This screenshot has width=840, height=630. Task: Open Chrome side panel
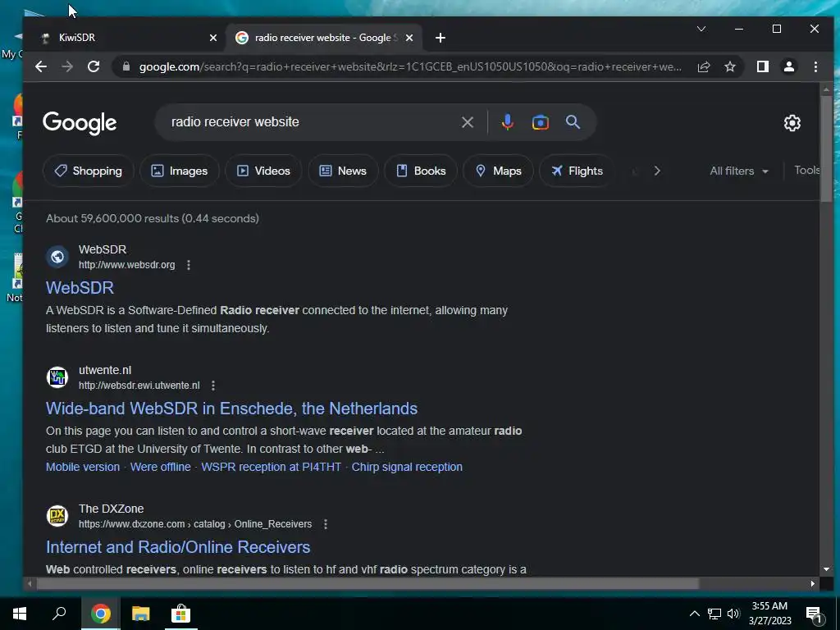pyautogui.click(x=762, y=66)
